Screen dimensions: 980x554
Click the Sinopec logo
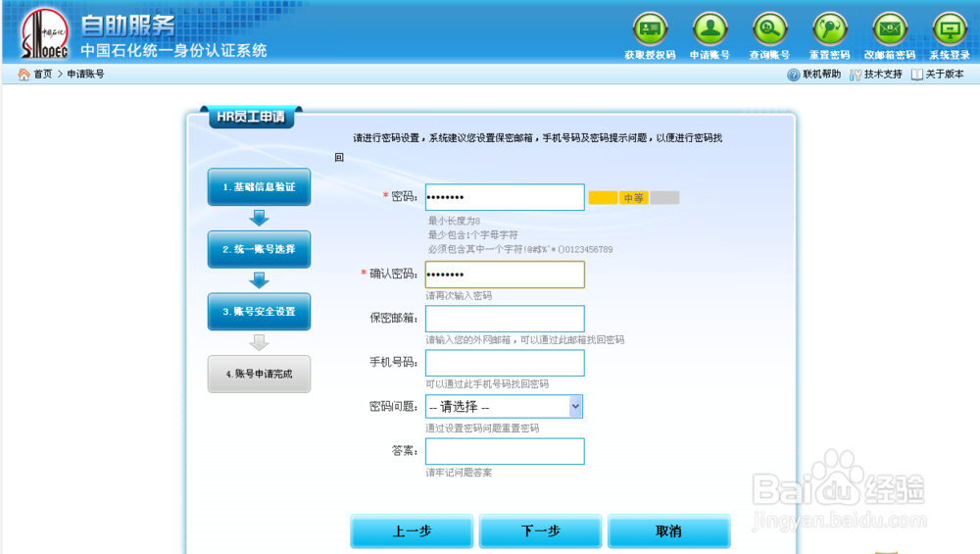(x=44, y=33)
